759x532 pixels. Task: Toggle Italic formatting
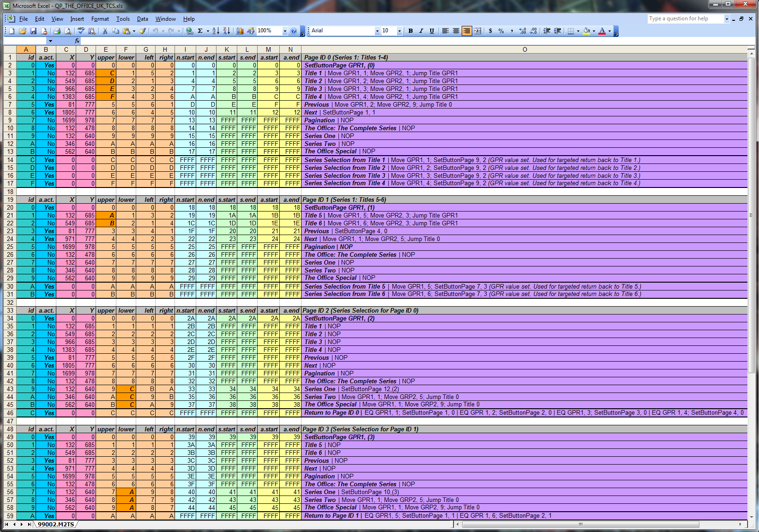pyautogui.click(x=421, y=31)
